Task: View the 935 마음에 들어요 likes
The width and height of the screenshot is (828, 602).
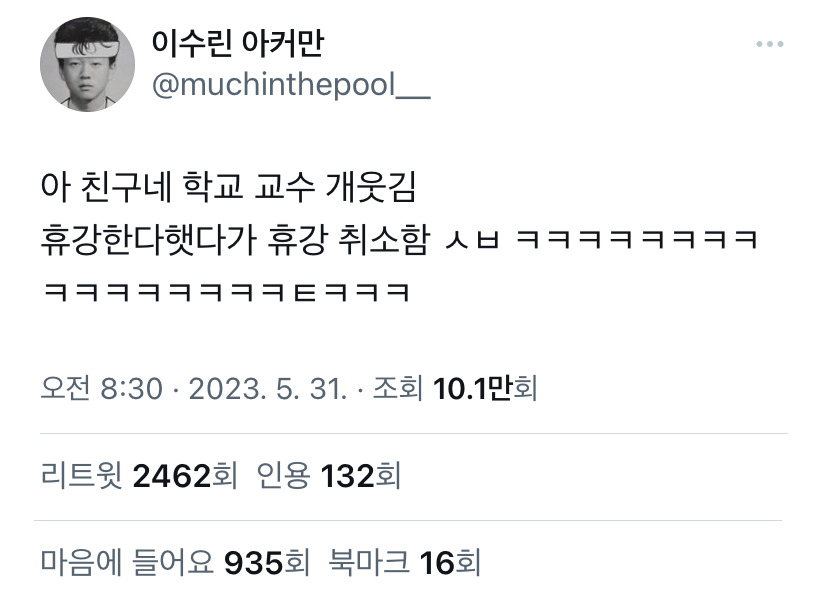Action: 175,562
